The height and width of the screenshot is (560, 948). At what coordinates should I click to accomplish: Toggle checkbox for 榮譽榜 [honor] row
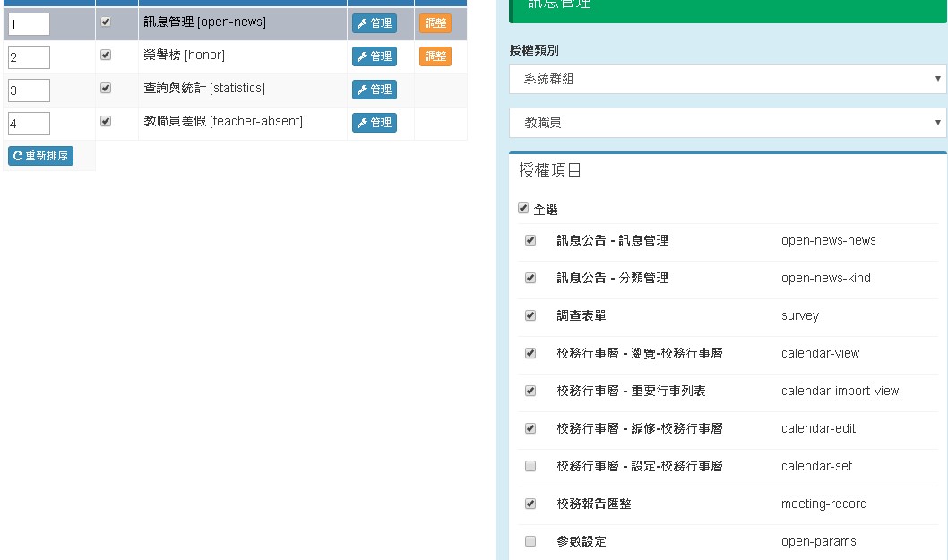coord(106,55)
